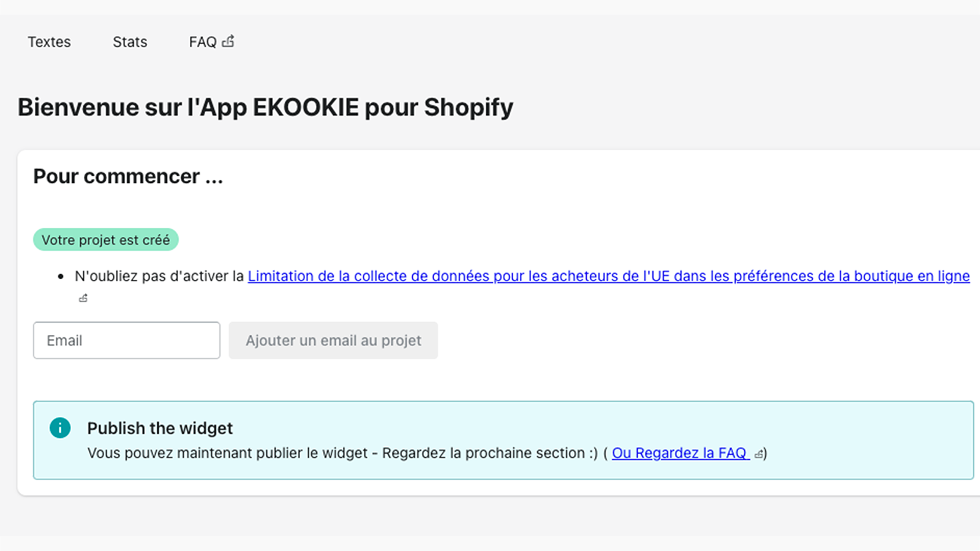The image size is (980, 551).
Task: Open the FAQ navigation item
Action: (203, 42)
